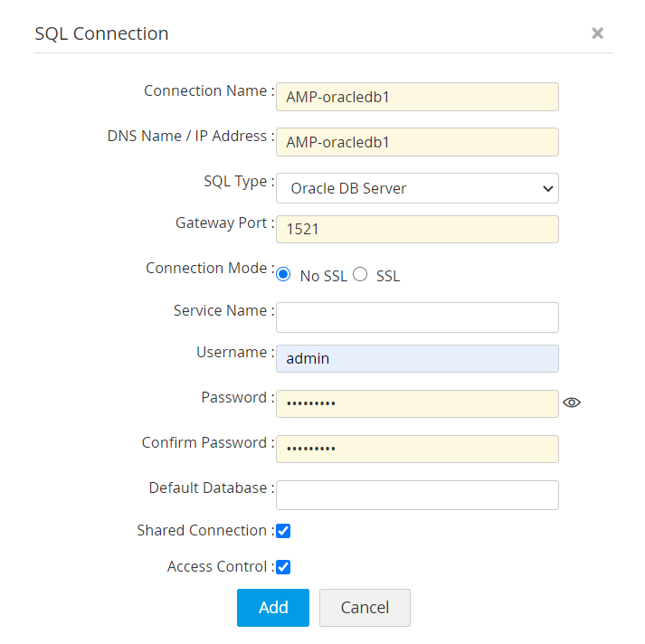The width and height of the screenshot is (645, 644).
Task: Focus the Password input field
Action: [417, 403]
